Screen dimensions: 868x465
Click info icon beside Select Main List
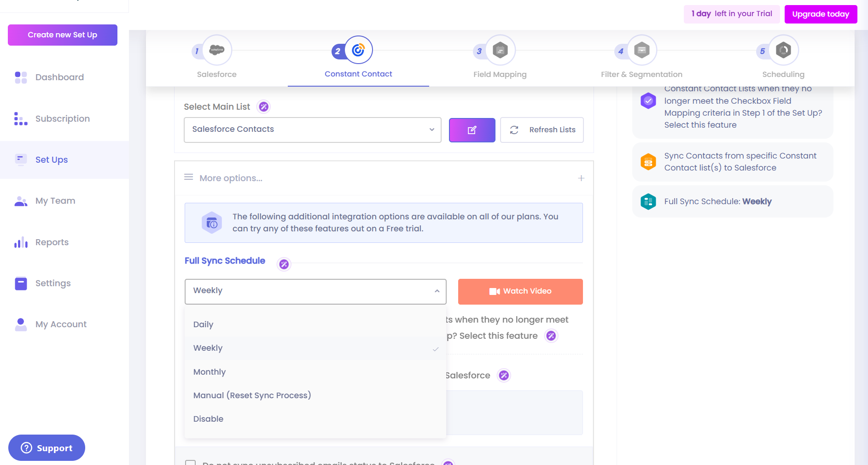click(263, 107)
